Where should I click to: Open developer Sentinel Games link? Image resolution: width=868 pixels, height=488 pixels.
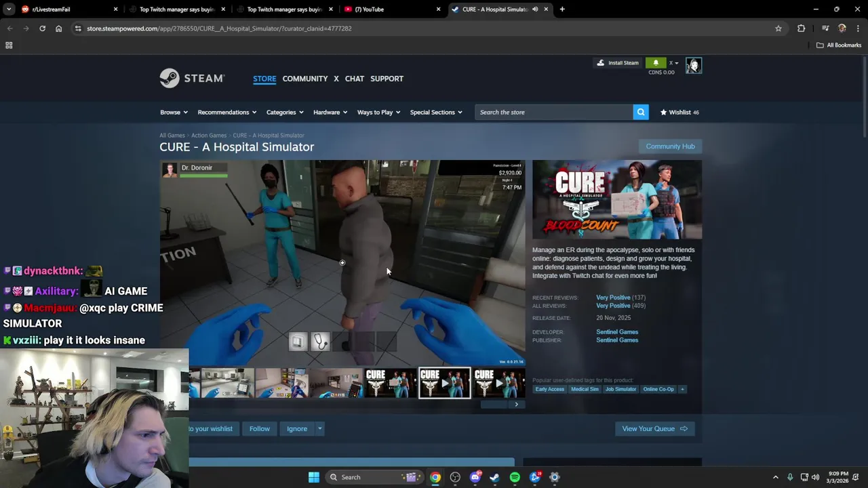pos(617,332)
